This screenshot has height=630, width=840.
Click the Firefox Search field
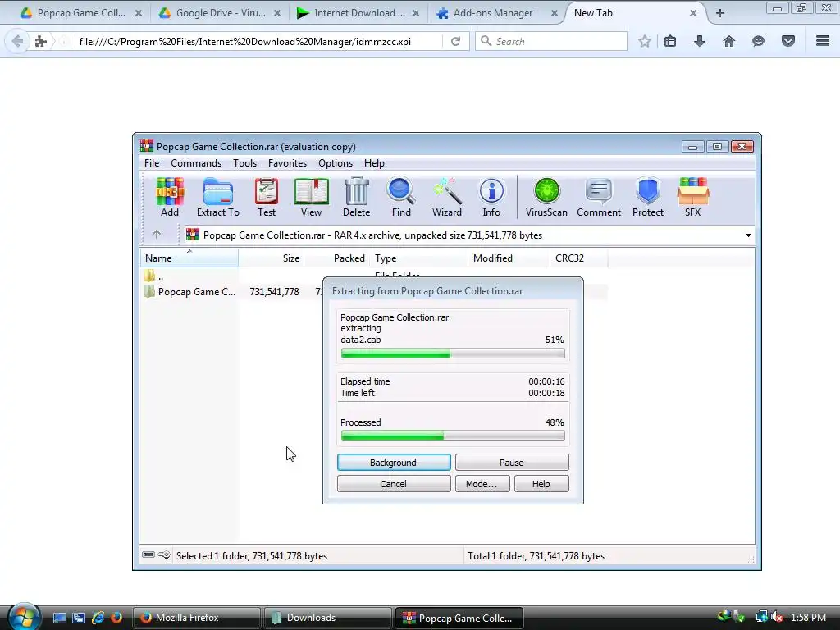[x=550, y=41]
